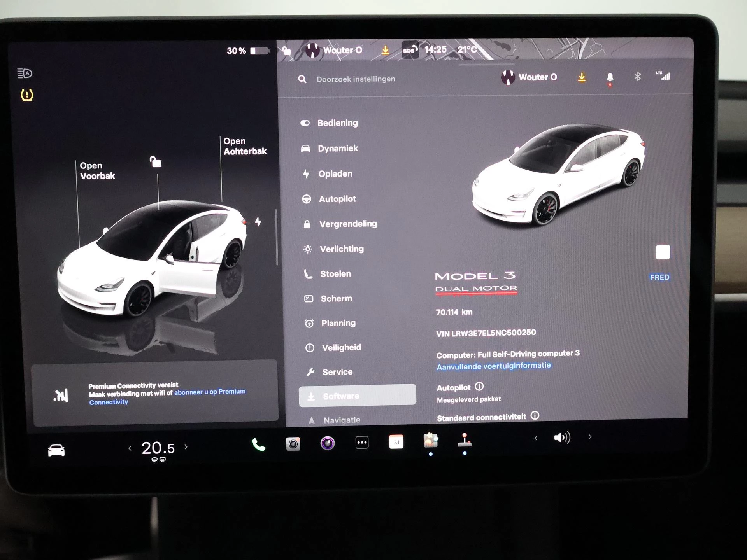Screen dimensions: 747x560
Task: Open the Vergrendeling settings menu
Action: [348, 224]
